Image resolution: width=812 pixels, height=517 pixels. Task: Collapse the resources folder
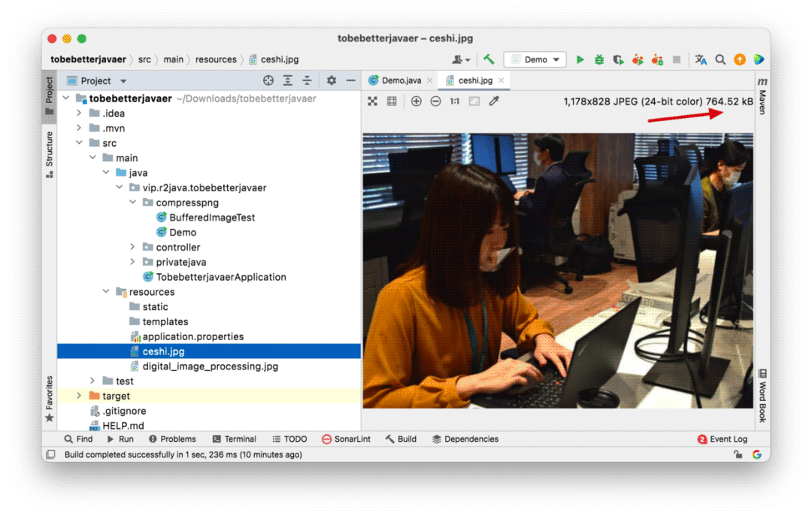(x=106, y=291)
